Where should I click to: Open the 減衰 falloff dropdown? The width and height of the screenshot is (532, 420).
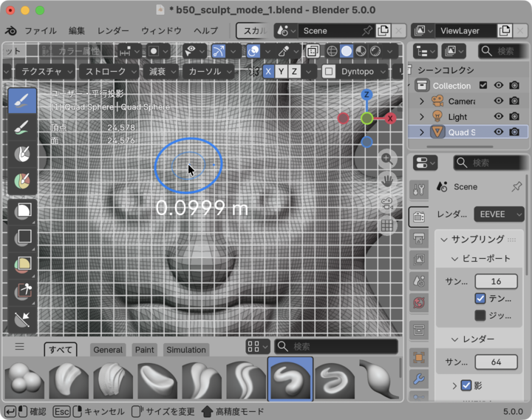[161, 72]
